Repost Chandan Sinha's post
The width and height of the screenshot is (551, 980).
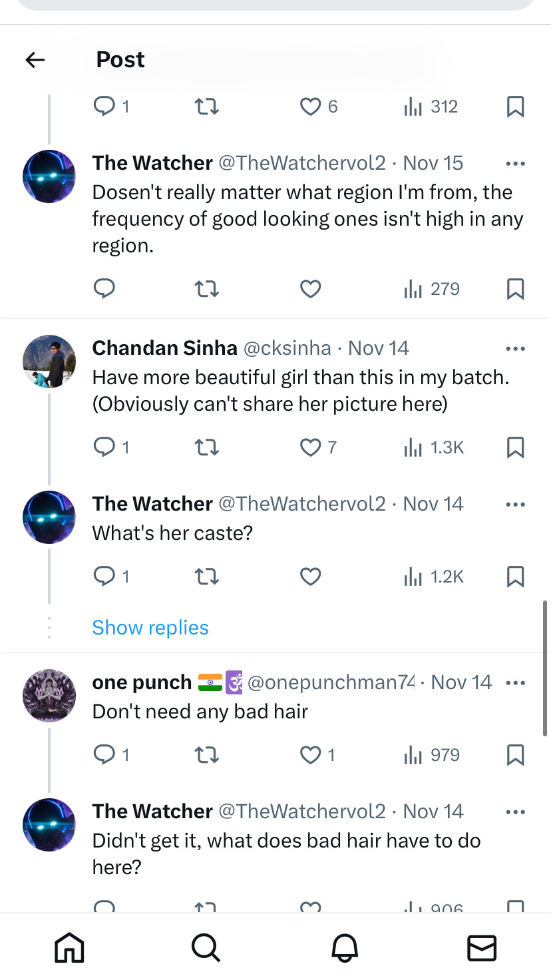206,447
